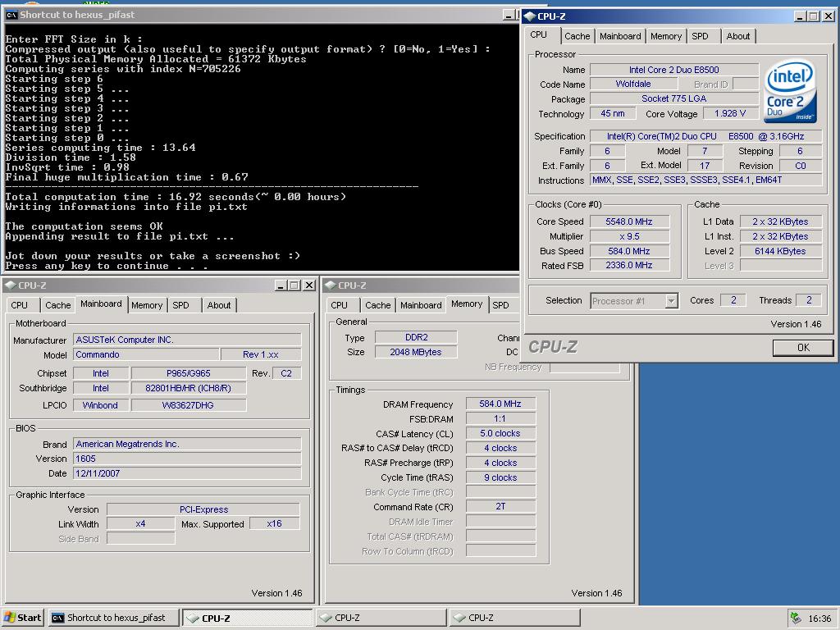Image resolution: width=840 pixels, height=630 pixels.
Task: Open Memory tab in Mainboard CPU-Z window
Action: [146, 305]
